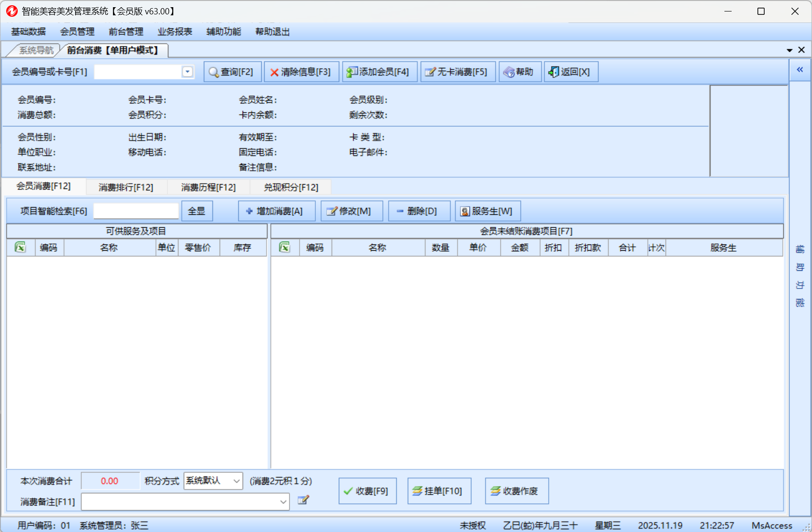
Task: Collapse the right sidebar with double-arrow icon
Action: [800, 70]
